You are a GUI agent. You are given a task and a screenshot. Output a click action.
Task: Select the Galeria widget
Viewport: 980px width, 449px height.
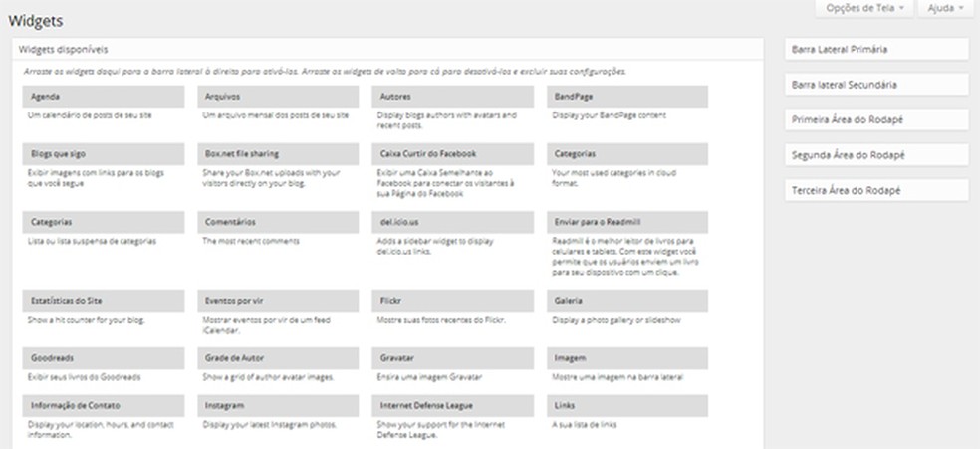[x=627, y=301]
